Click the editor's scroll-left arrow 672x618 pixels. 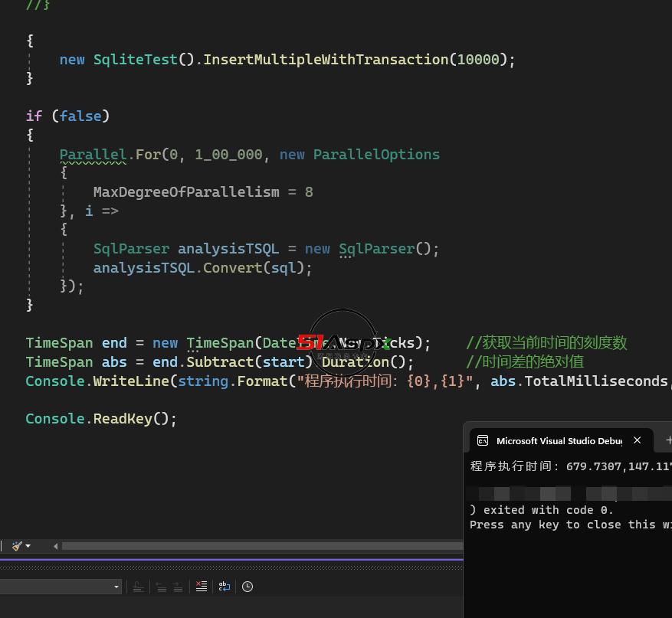tap(55, 546)
